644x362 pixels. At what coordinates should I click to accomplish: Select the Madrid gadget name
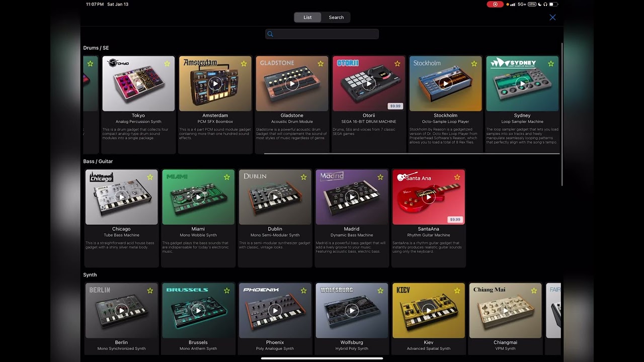pyautogui.click(x=352, y=229)
